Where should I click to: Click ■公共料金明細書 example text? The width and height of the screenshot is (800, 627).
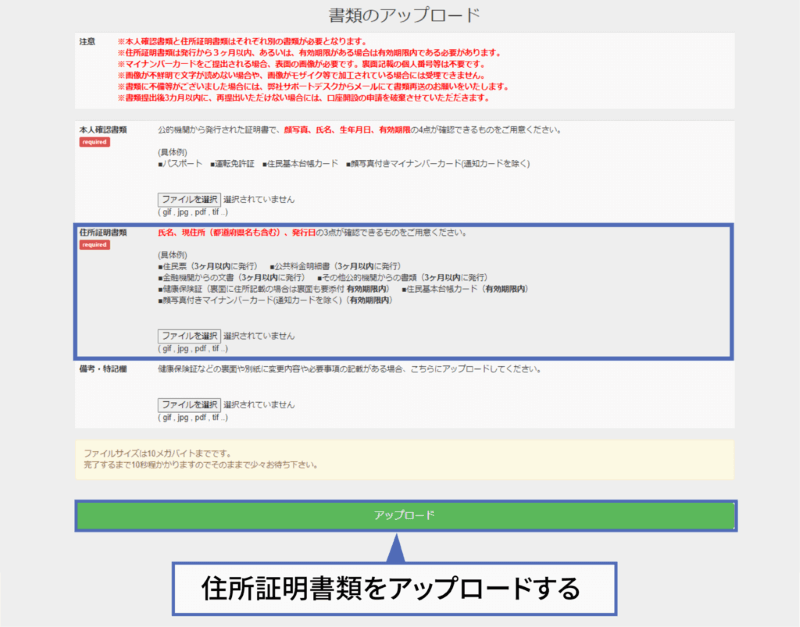pyautogui.click(x=335, y=266)
